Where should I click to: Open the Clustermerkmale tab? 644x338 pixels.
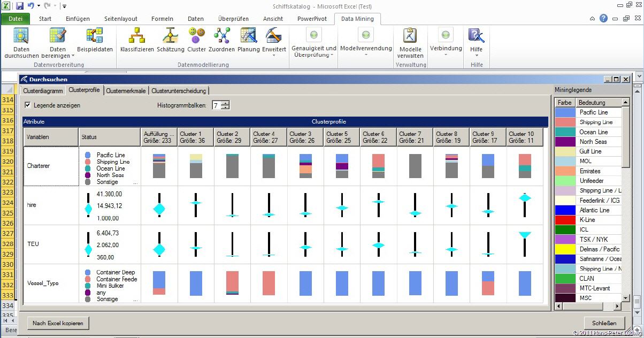(x=126, y=91)
